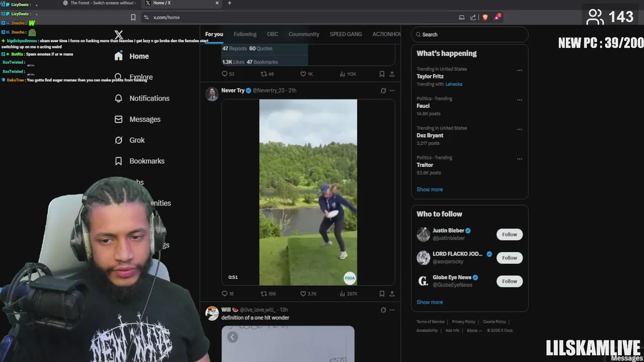The image size is (644, 362).
Task: Switch to the OBC tab
Action: pos(272,34)
